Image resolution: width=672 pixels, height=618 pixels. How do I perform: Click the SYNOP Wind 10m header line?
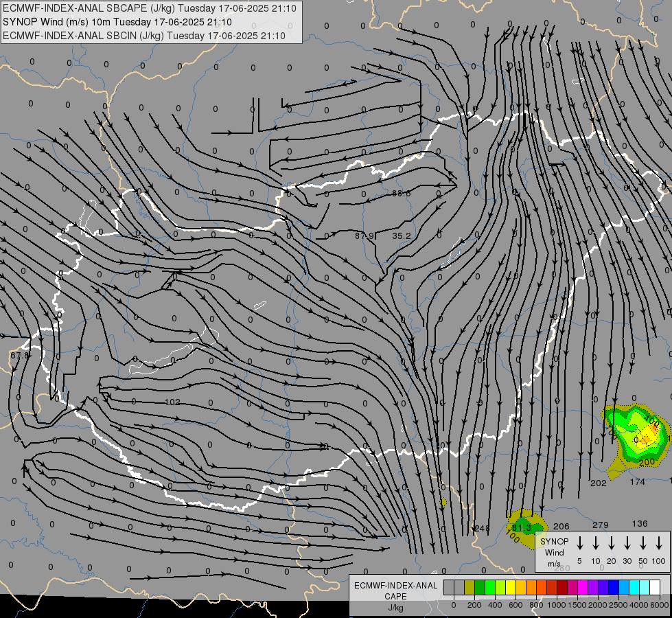(117, 22)
